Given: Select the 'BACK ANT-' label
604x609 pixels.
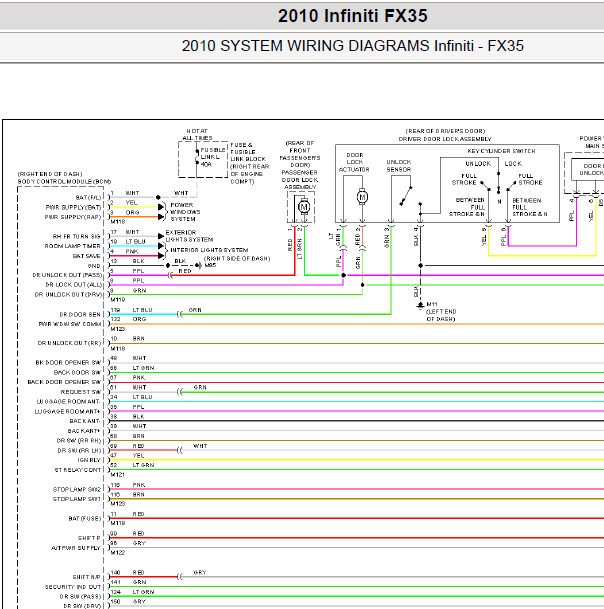Looking at the screenshot, I should coord(85,421).
